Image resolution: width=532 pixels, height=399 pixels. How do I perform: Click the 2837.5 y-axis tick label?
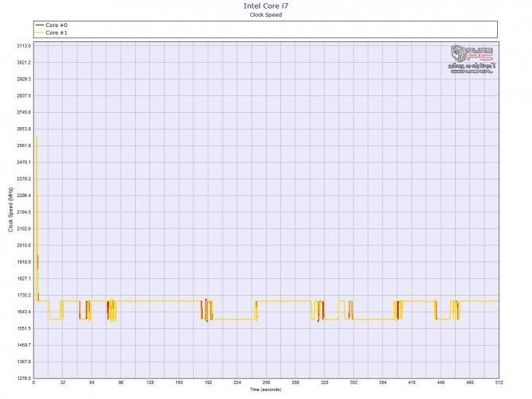point(24,95)
